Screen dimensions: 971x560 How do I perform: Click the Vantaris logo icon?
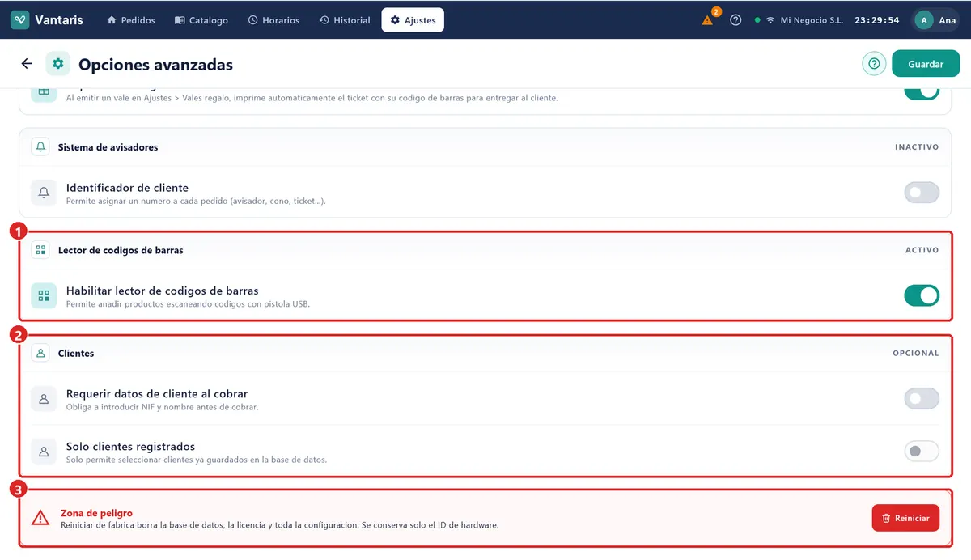tap(20, 20)
